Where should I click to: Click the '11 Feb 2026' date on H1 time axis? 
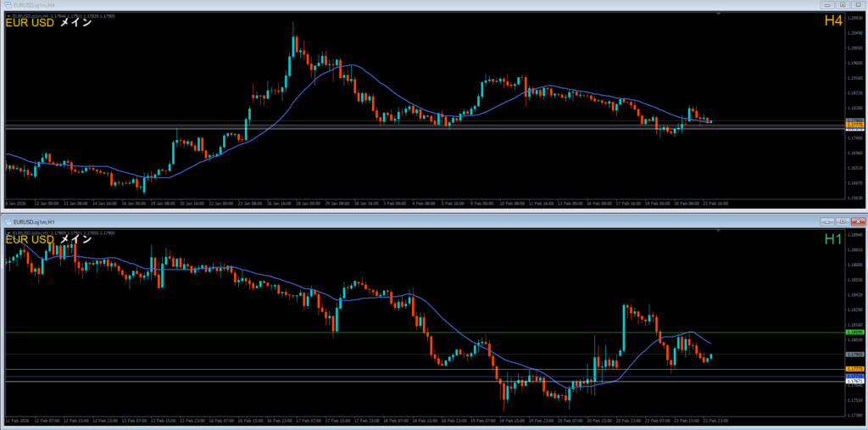click(16, 420)
